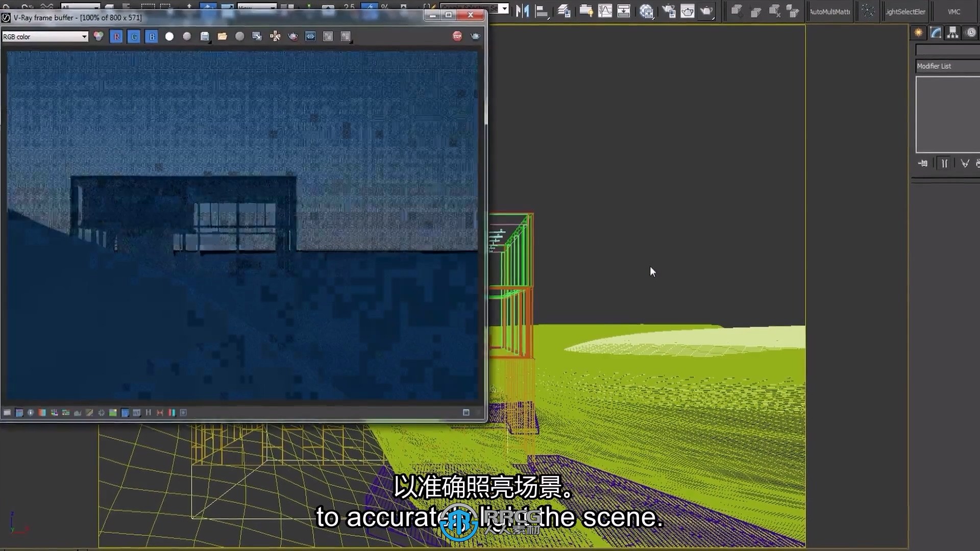This screenshot has width=980, height=551.
Task: Link VFB to PDPlayer icon
Action: pyautogui.click(x=310, y=36)
